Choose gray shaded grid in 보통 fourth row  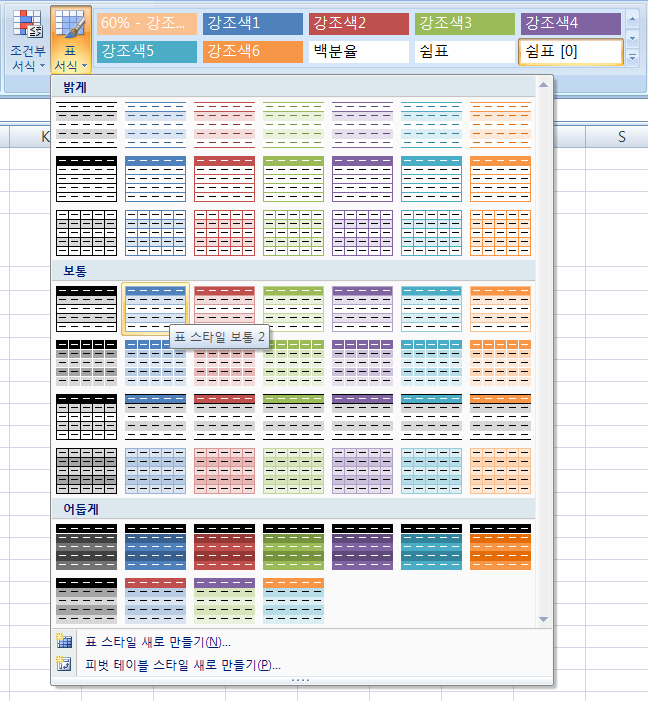coord(86,471)
